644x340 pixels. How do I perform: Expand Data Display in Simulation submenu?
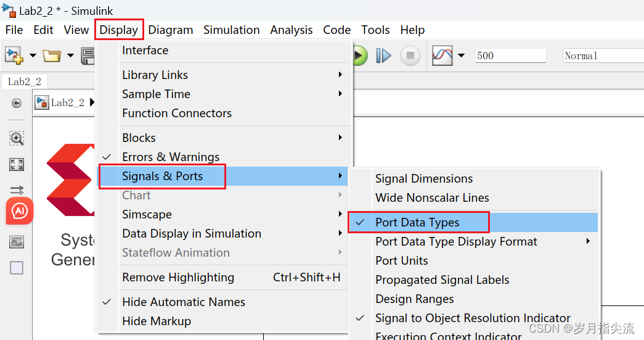(x=224, y=233)
